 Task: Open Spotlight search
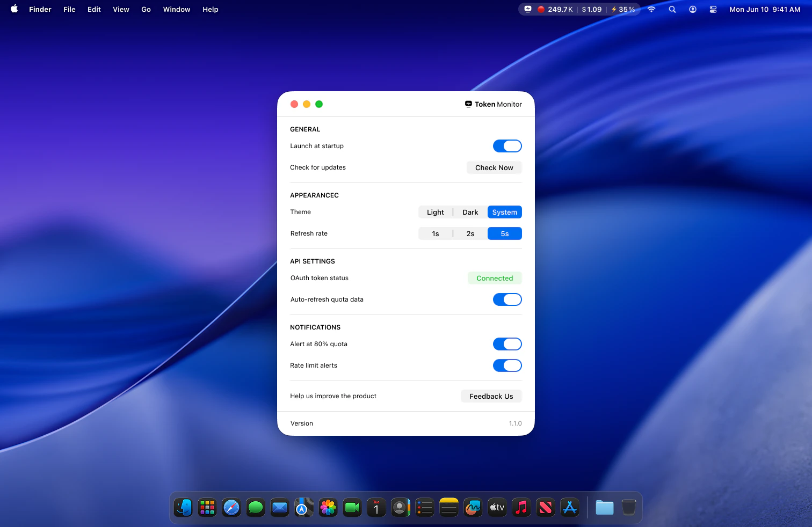[672, 9]
